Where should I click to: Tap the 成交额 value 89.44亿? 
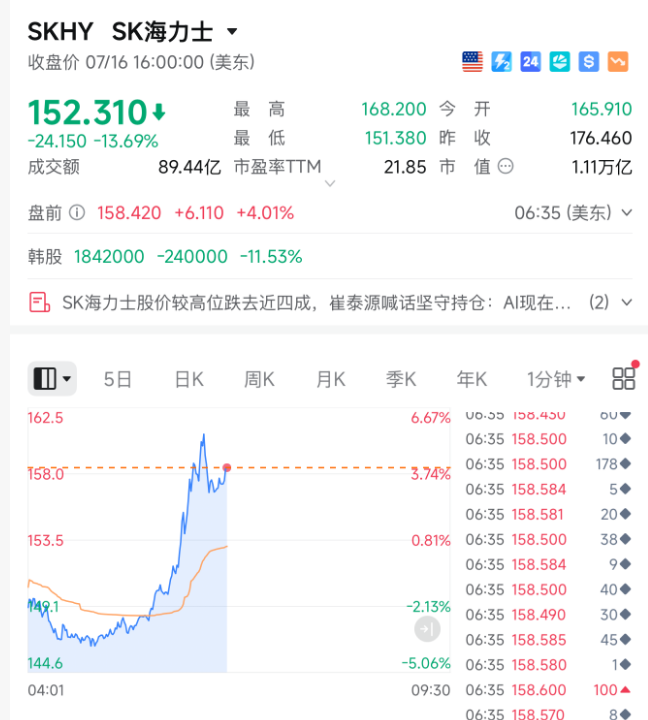point(190,167)
